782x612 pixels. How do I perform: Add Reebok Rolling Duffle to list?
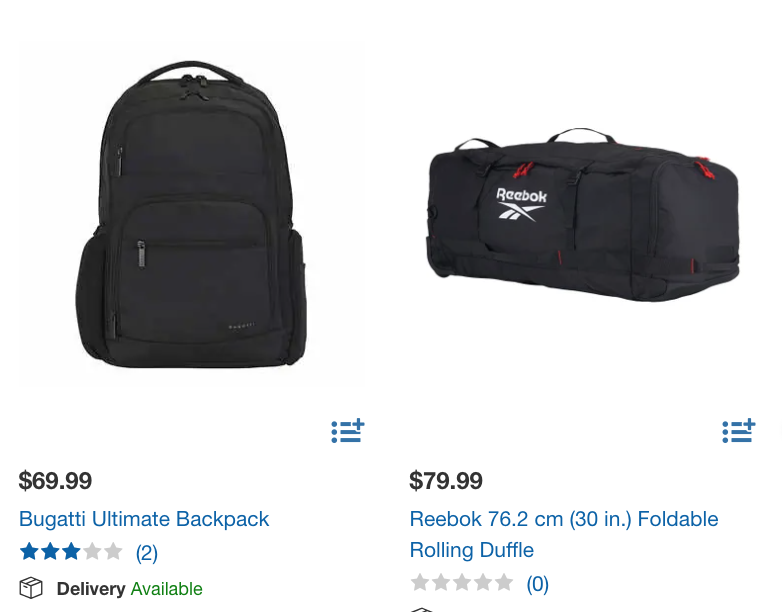pos(739,431)
